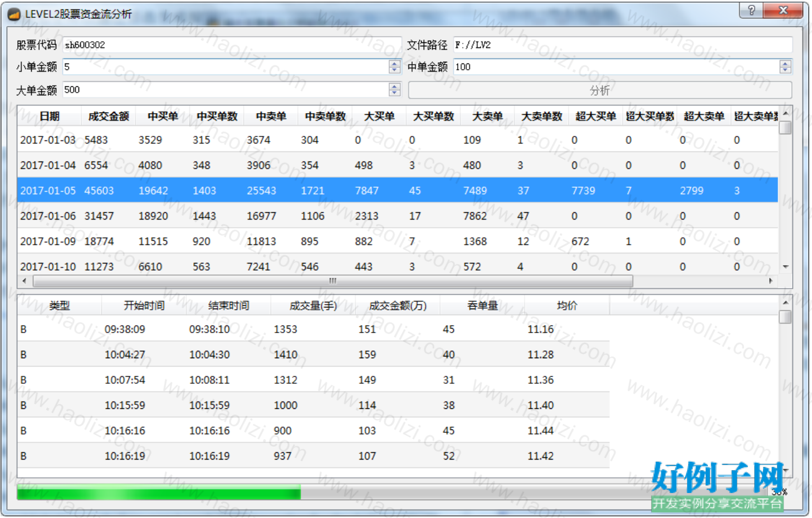Select the 2017-01-04 row
Viewport: 812px width, 518px height.
point(398,165)
